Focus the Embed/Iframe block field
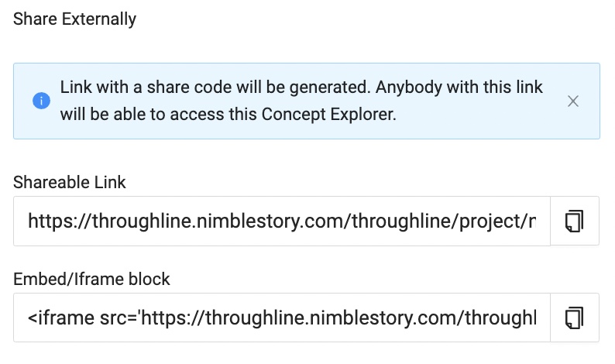The image size is (615, 364). [x=281, y=318]
